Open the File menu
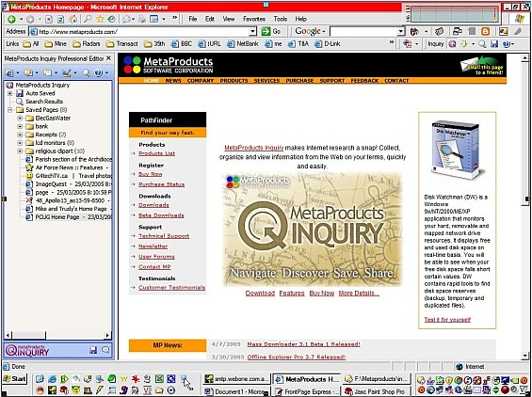This screenshot has height=397, width=532. point(193,19)
